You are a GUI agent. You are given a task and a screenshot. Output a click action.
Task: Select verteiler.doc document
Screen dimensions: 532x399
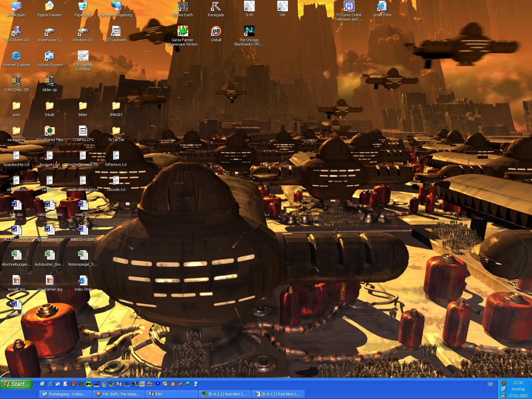pos(16,309)
